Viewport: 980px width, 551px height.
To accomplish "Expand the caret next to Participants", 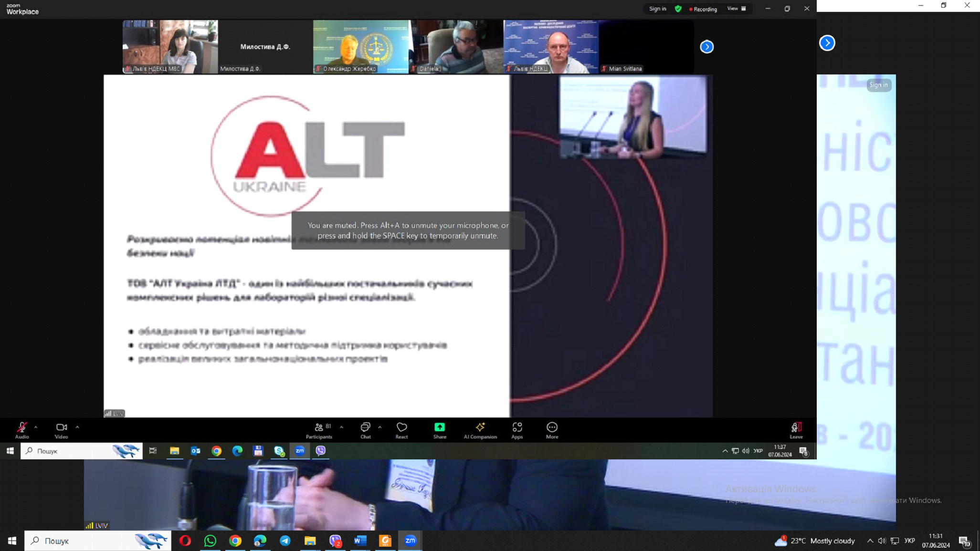I will coord(341,427).
